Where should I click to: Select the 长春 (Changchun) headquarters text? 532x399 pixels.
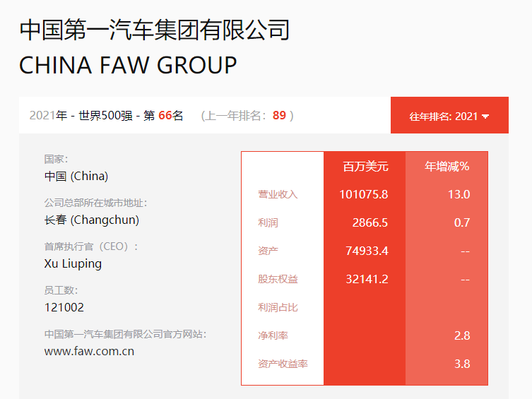[x=92, y=220]
